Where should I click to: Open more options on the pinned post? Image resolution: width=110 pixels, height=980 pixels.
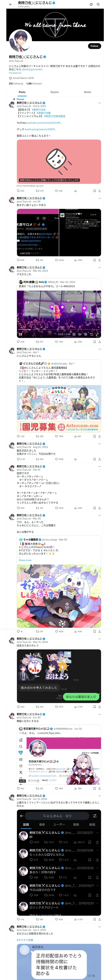coord(99,103)
